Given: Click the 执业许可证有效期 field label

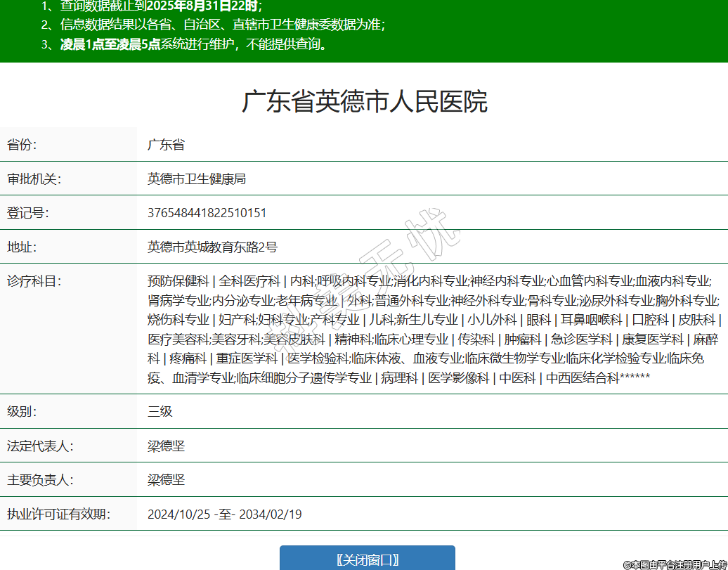Looking at the screenshot, I should tap(58, 514).
